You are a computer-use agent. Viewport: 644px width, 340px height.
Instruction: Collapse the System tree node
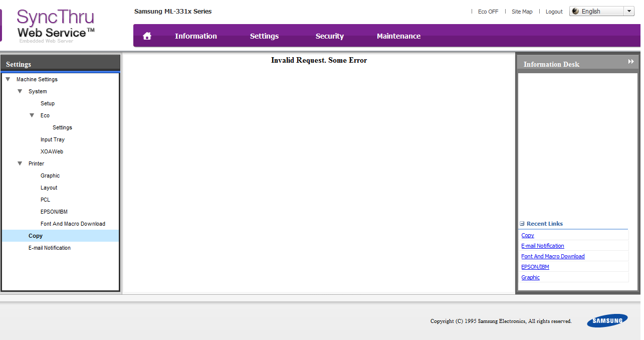(x=20, y=91)
